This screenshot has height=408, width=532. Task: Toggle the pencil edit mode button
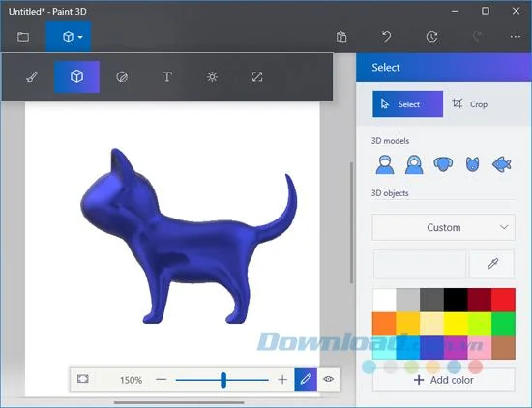[x=306, y=379]
